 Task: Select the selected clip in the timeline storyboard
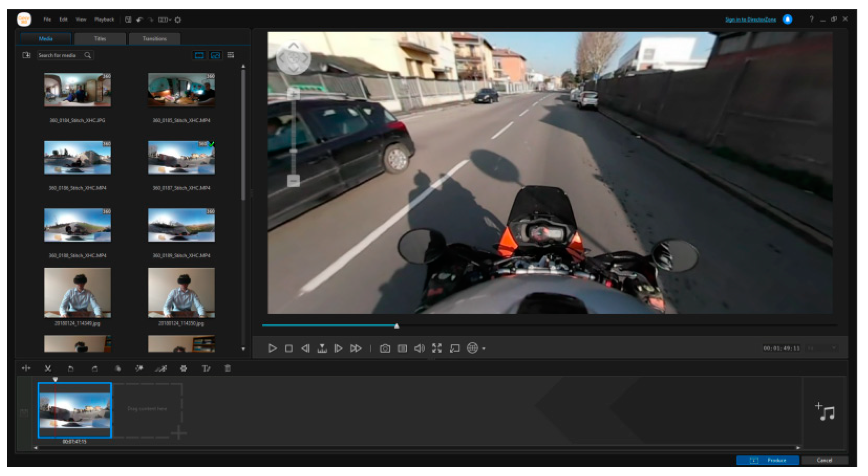75,410
